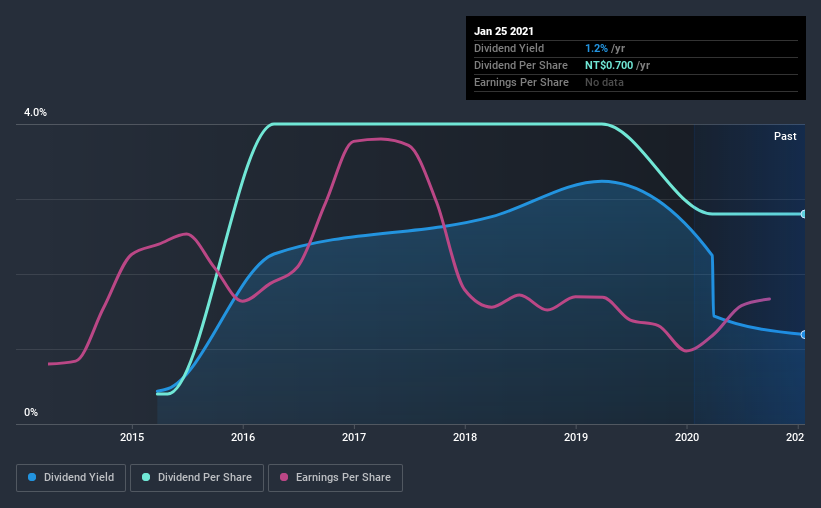This screenshot has height=508, width=821.
Task: Click the 2017 x-axis label
Action: pos(354,437)
